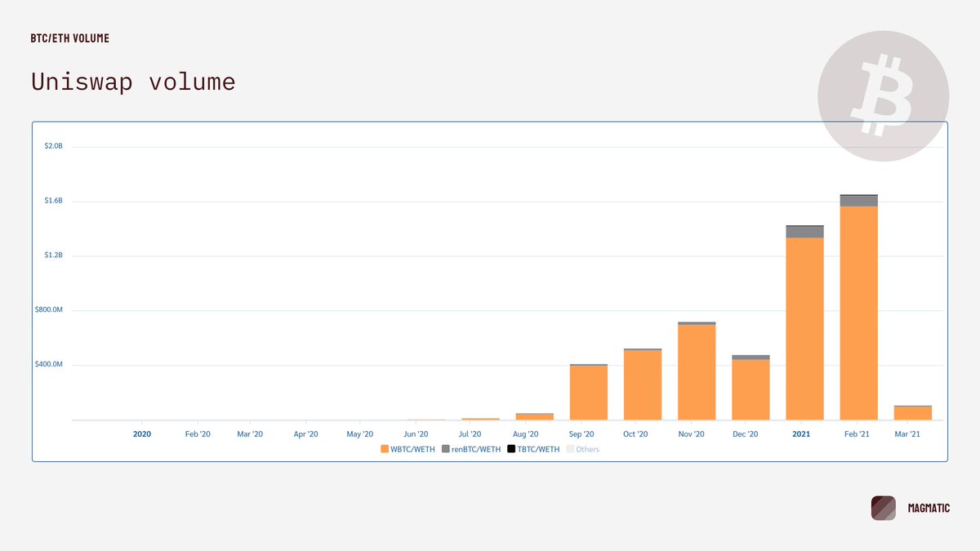The height and width of the screenshot is (551, 980).
Task: Toggle the WBTC/WETH legend entry
Action: [x=409, y=449]
